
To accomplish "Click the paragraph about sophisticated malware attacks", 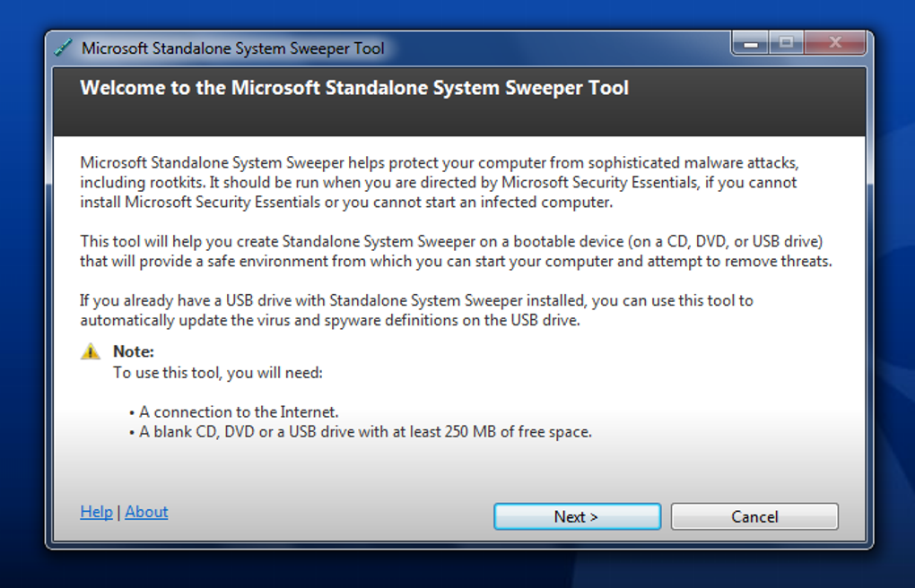I will click(439, 182).
